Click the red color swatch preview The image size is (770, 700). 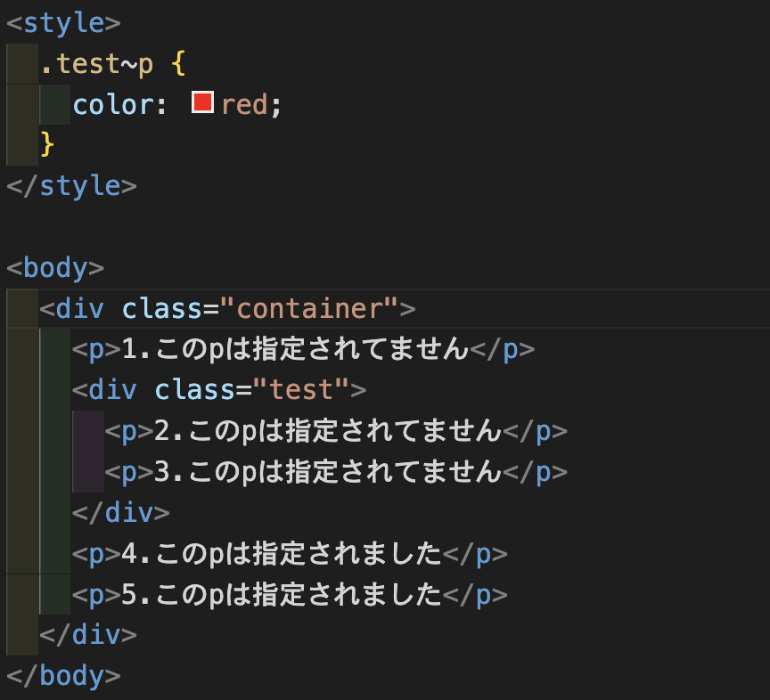pyautogui.click(x=202, y=103)
